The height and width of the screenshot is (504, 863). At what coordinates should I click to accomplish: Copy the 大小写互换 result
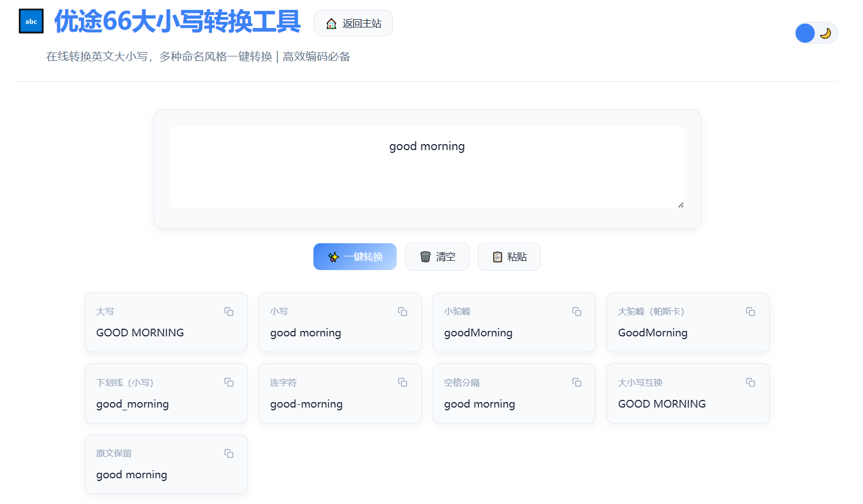pyautogui.click(x=751, y=382)
